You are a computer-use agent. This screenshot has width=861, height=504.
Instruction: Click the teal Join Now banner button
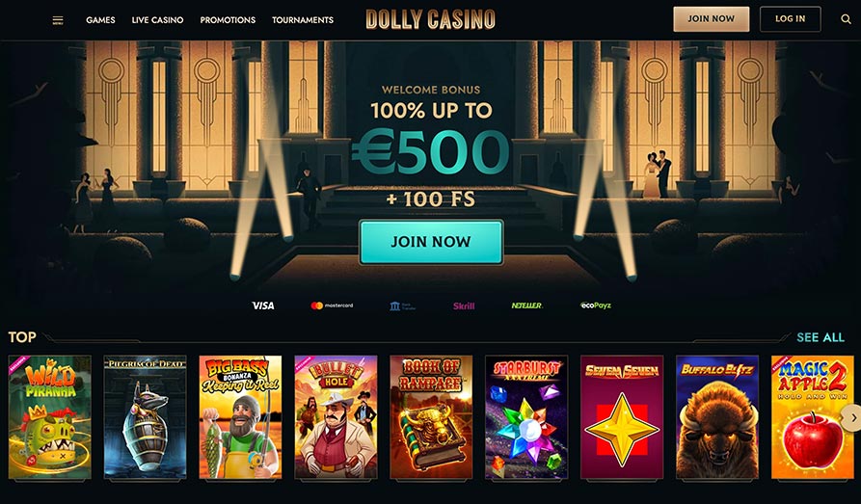431,242
